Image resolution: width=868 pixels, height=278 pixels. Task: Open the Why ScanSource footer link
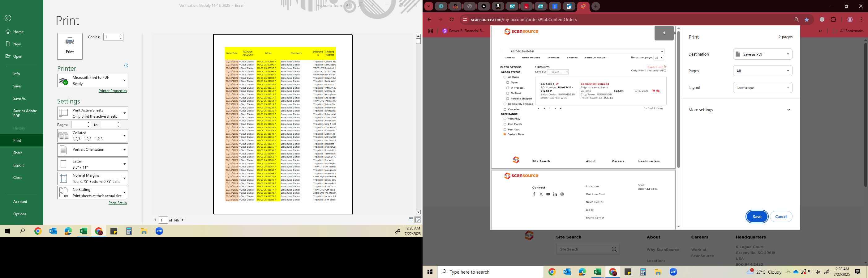coord(663,250)
